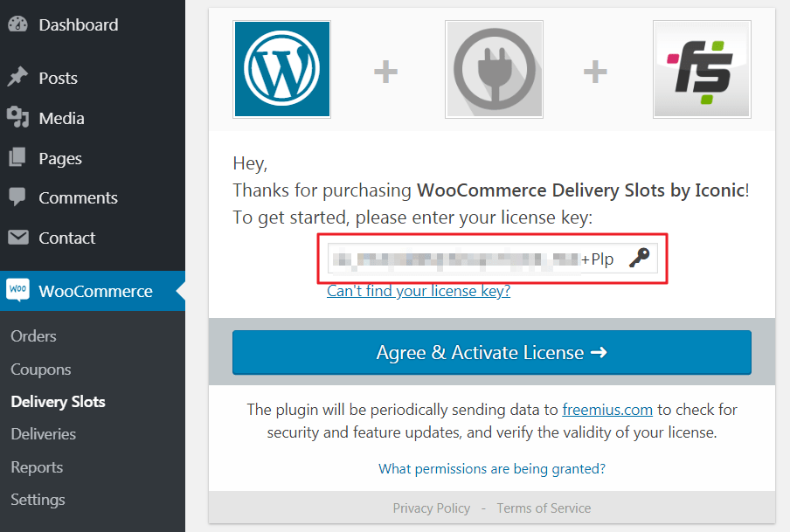Viewport: 790px width, 532px height.
Task: Click the Media library icon
Action: click(x=17, y=118)
